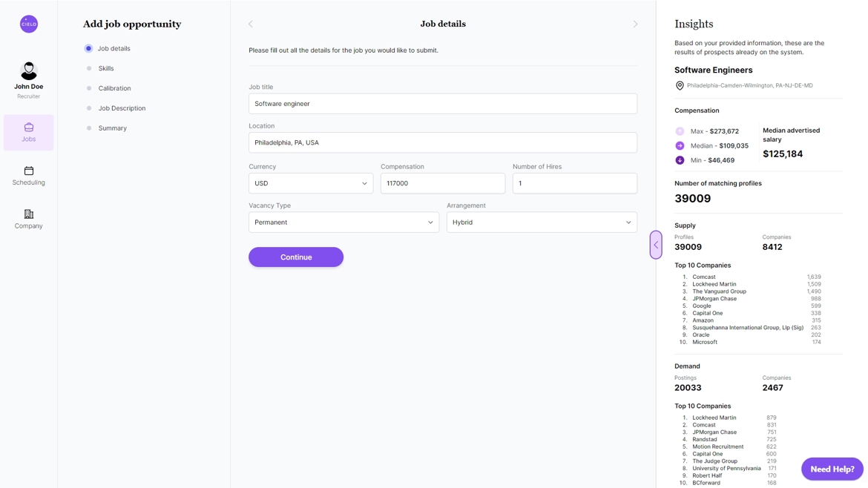Go to the Summary step
Image resolution: width=868 pixels, height=488 pixels.
113,128
